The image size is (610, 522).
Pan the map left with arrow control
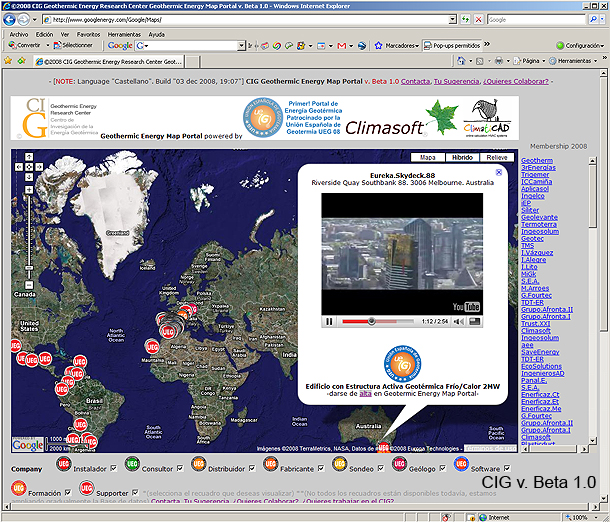coord(19,167)
